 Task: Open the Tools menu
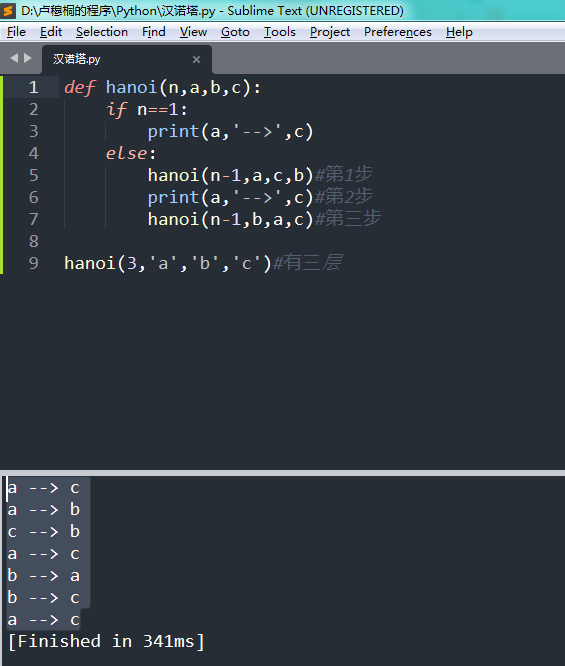(280, 32)
